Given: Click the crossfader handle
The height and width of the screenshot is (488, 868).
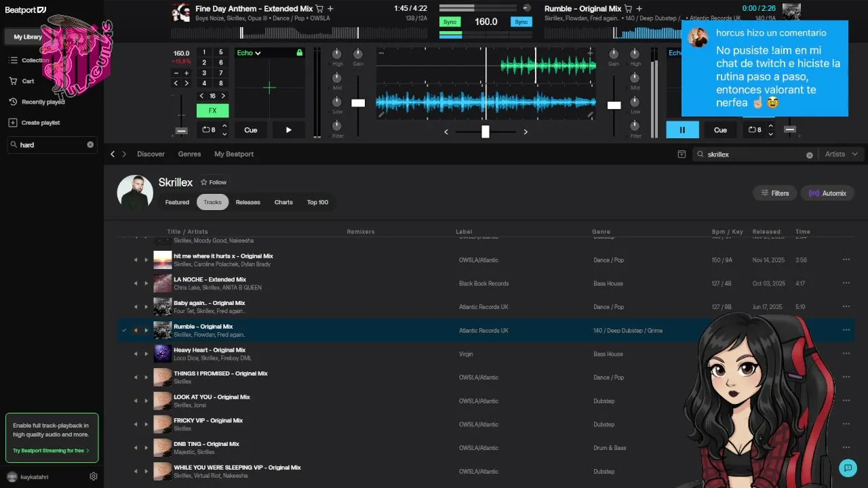Looking at the screenshot, I should pyautogui.click(x=486, y=131).
